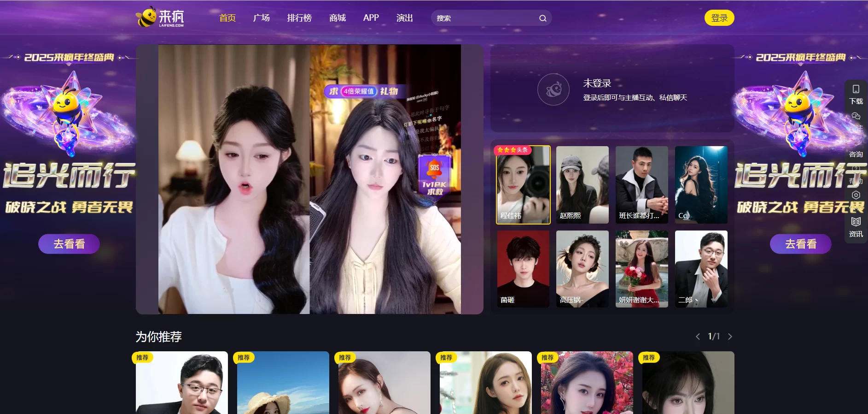The height and width of the screenshot is (414, 868).
Task: Click the yellow 登录 button
Action: [x=719, y=18]
